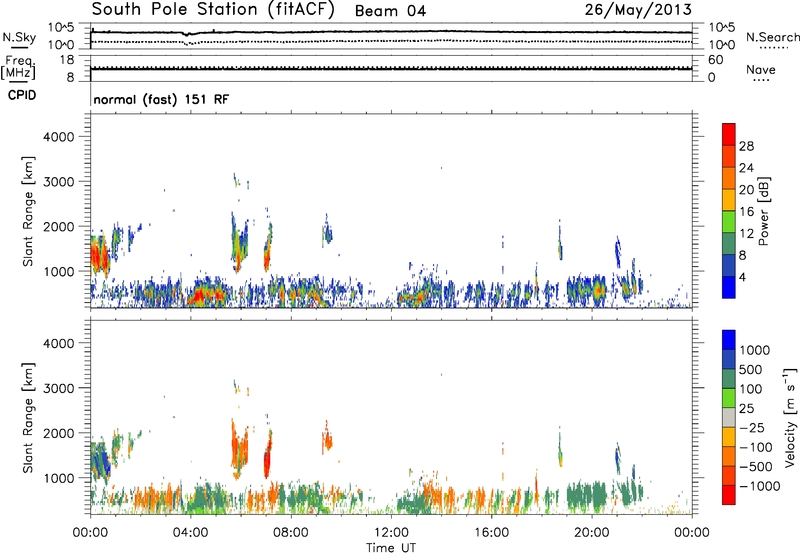Click the 'South Pole Station (fitACF)' title
The height and width of the screenshot is (554, 800).
[213, 10]
